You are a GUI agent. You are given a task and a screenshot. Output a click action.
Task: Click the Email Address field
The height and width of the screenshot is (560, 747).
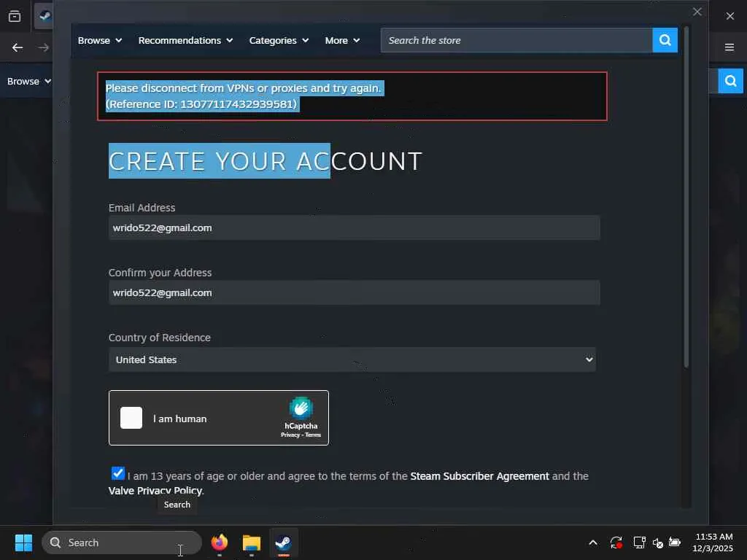coord(354,227)
